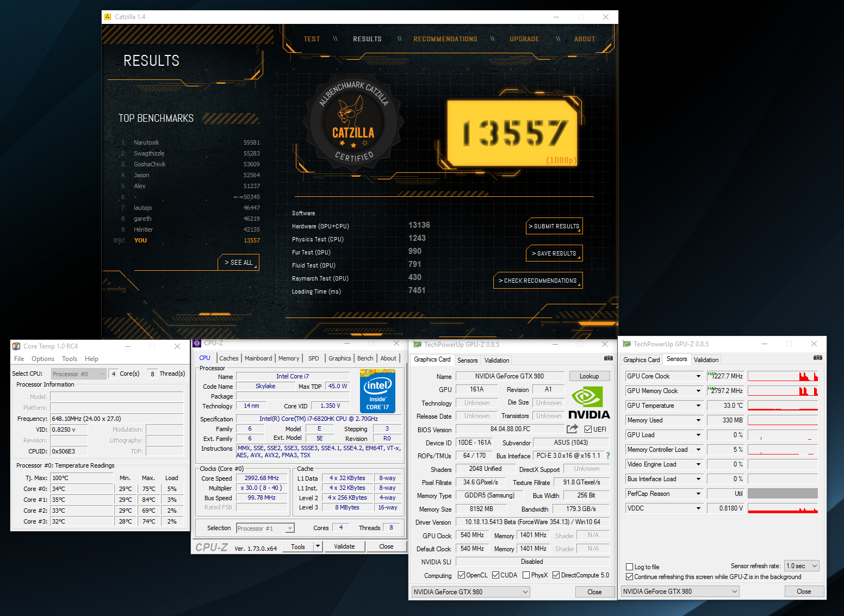Enable the PhysX checkbox
Viewport: 844px width, 616px height.
(x=526, y=575)
